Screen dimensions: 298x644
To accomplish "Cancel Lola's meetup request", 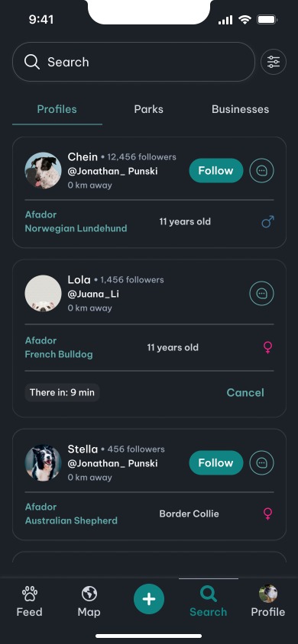I will (245, 393).
